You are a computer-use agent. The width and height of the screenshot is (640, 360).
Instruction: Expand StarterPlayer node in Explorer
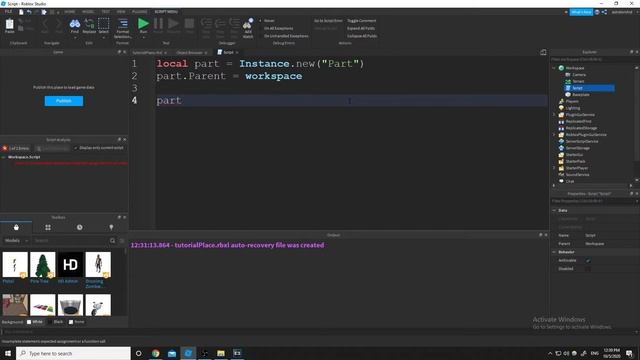click(x=554, y=168)
